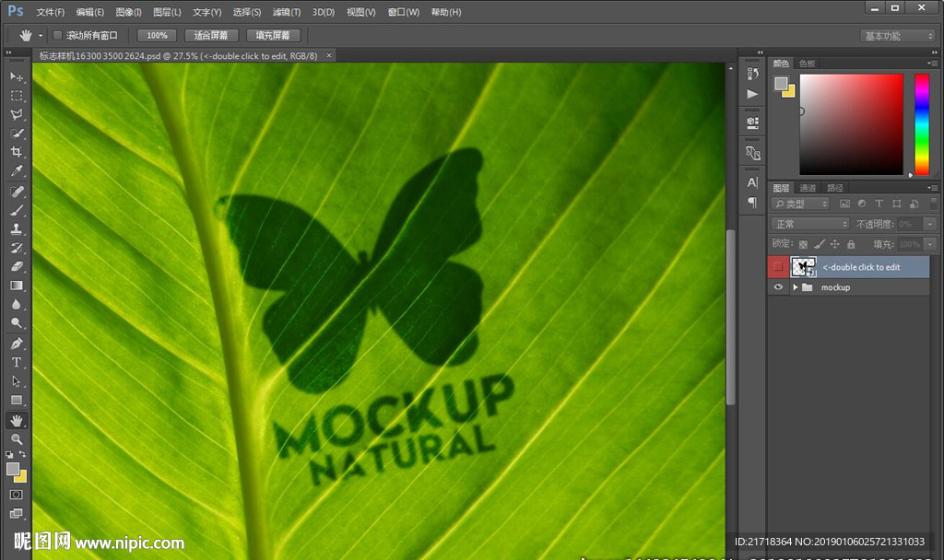Select the Crop tool
The width and height of the screenshot is (944, 560).
(x=17, y=153)
